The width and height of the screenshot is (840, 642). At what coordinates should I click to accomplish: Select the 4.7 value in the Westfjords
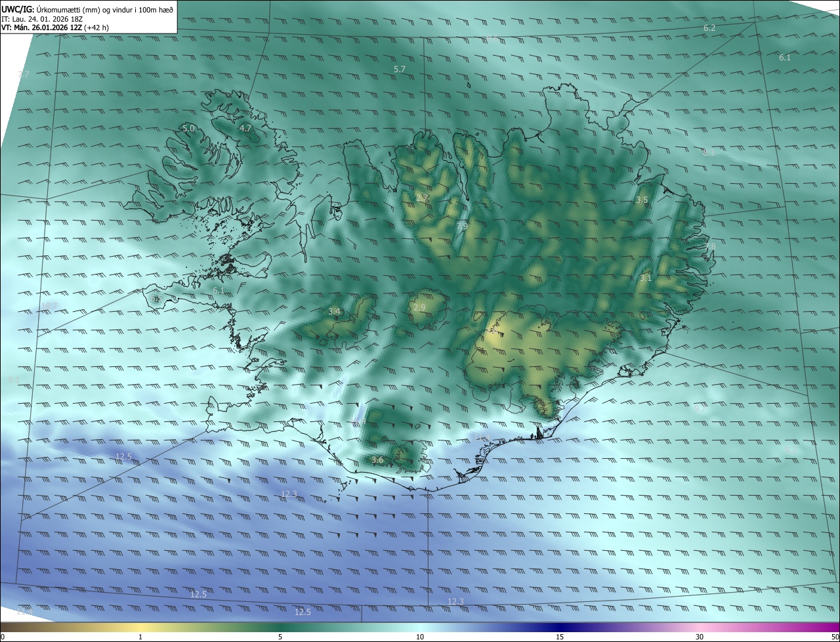(x=245, y=128)
